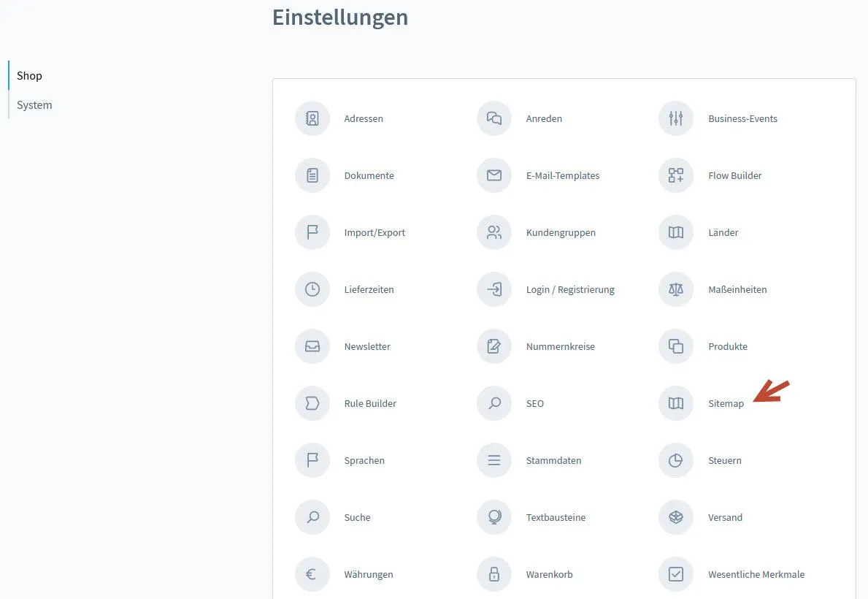
Task: Open the Warenkorb lock icon
Action: 494,574
